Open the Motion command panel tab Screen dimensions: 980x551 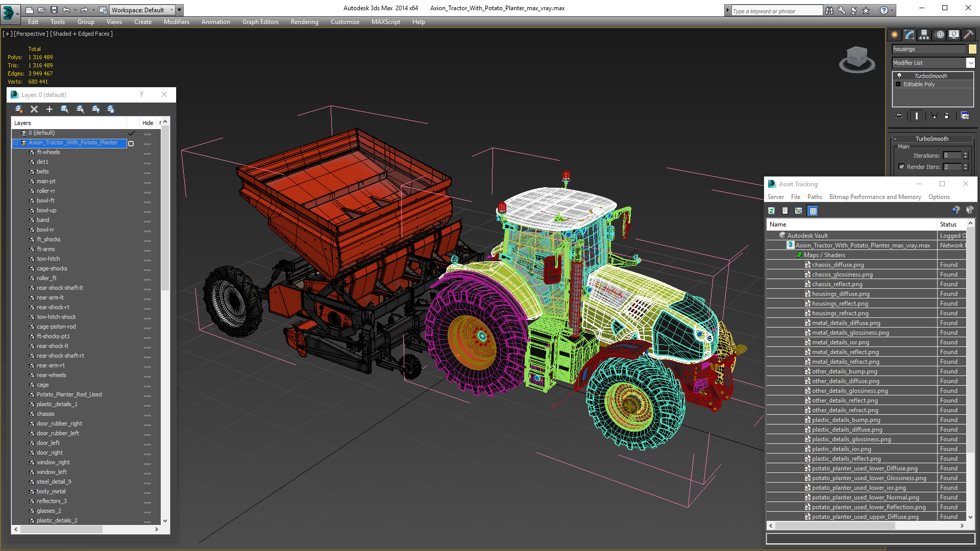tap(940, 35)
